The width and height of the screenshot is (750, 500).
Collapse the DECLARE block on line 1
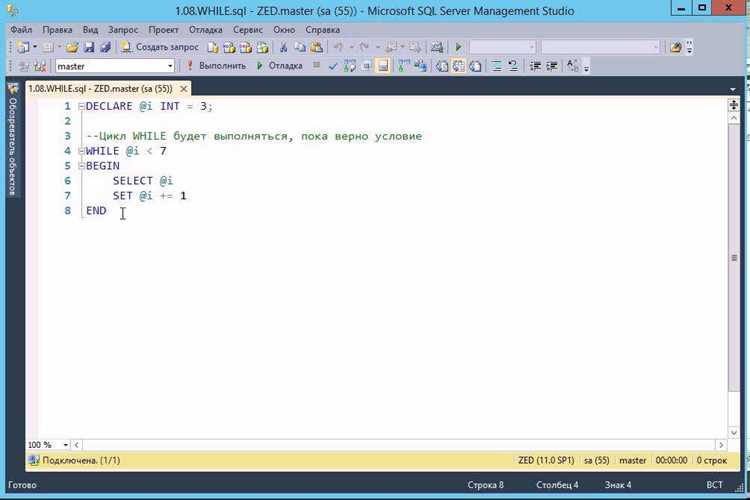tap(81, 106)
